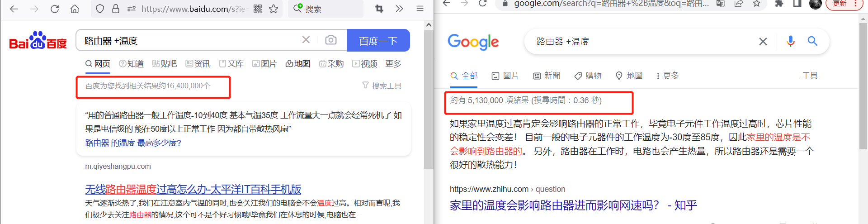Click Baidu result count 16,400,000 text
Image resolution: width=868 pixels, height=224 pixels.
pos(148,86)
